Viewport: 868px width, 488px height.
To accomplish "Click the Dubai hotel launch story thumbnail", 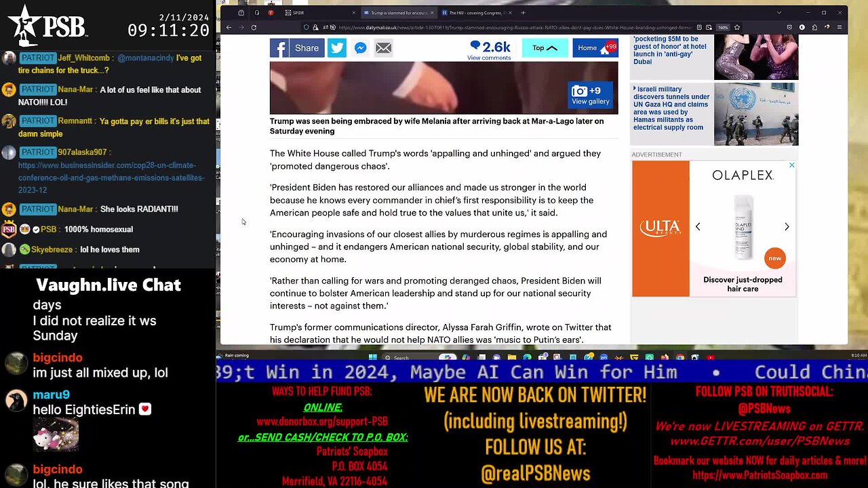I will tap(756, 57).
